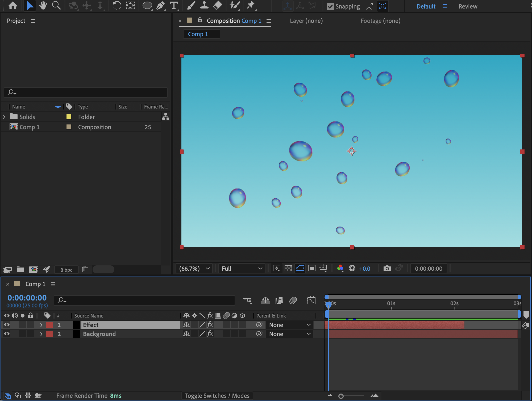This screenshot has height=401, width=532.
Task: Switch to the Review workspace
Action: [468, 6]
